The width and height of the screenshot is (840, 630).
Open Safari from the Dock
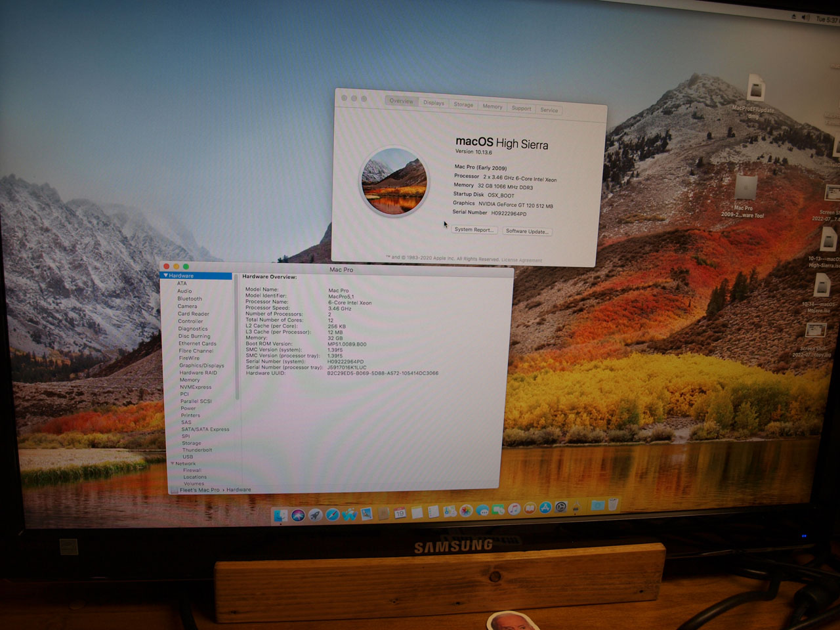(332, 515)
